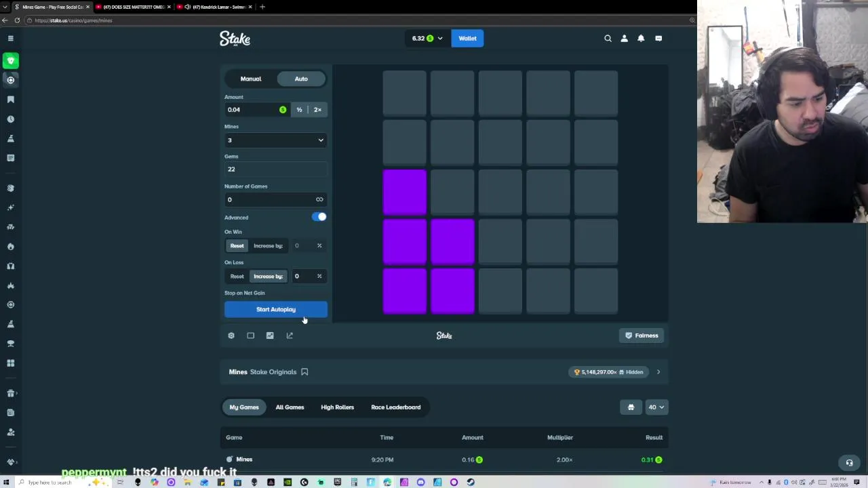Show My Games tab

[244, 407]
